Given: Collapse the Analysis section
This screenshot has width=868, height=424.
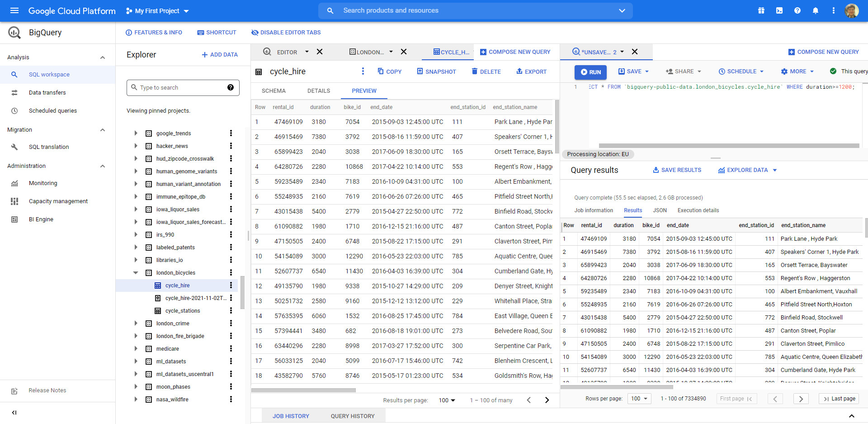Looking at the screenshot, I should (103, 57).
